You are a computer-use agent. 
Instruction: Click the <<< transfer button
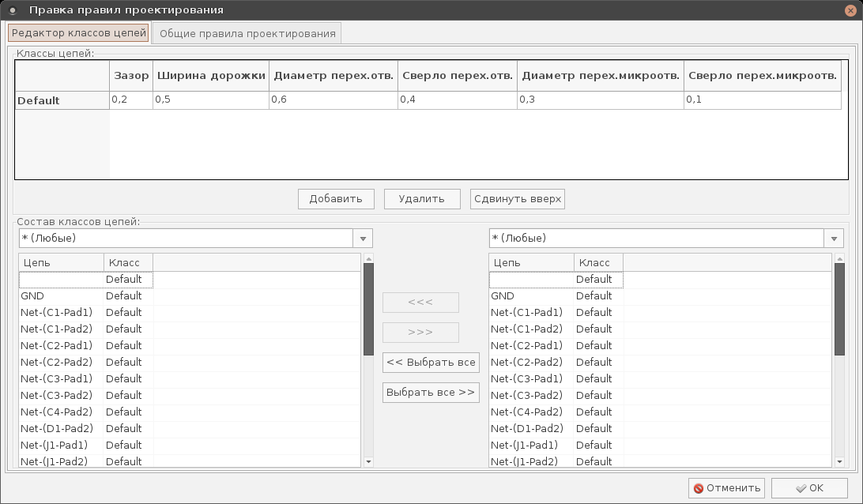click(420, 302)
